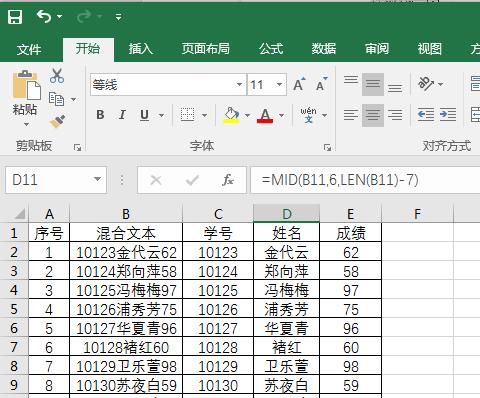
Task: Open the 剪贴板 dialog launcher
Action: pyautogui.click(x=77, y=147)
